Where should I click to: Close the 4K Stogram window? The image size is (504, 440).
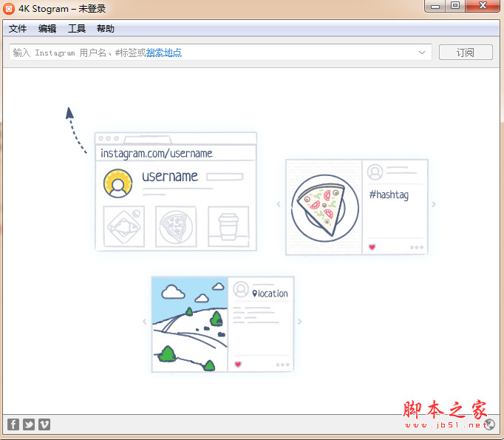(483, 6)
